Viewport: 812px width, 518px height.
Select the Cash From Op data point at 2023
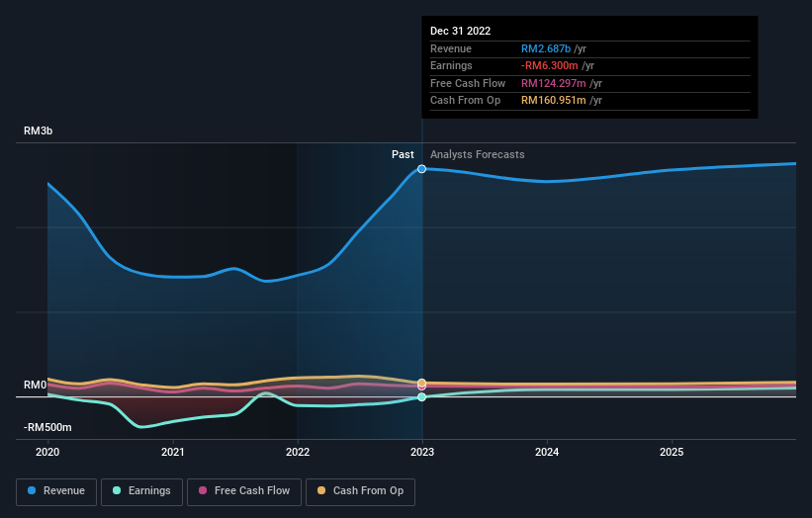pyautogui.click(x=422, y=383)
